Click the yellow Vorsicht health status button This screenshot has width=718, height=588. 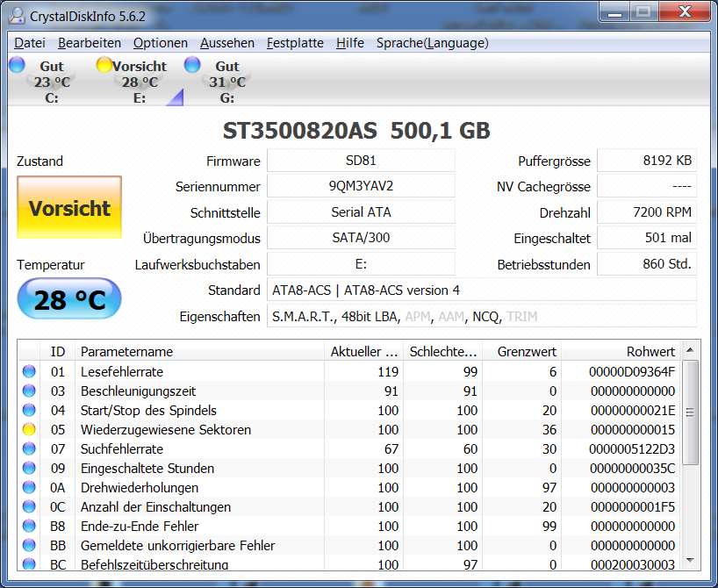69,207
